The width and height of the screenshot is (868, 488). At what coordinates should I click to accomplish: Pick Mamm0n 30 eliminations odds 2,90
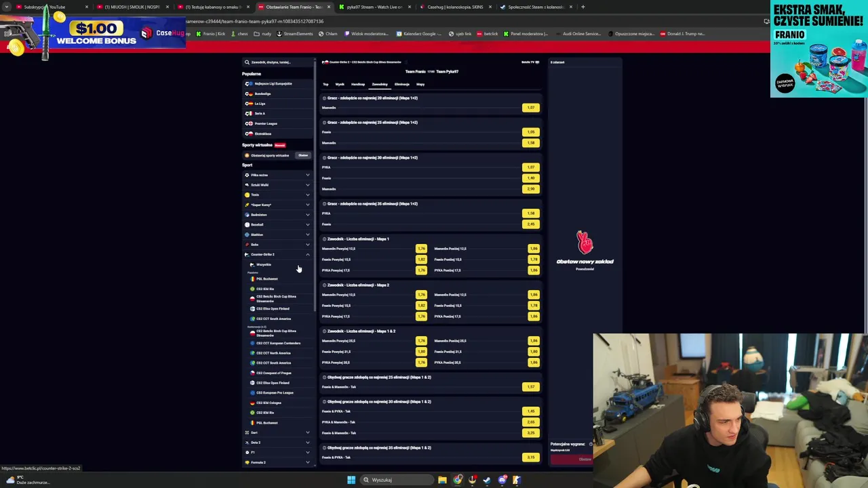[x=531, y=189]
